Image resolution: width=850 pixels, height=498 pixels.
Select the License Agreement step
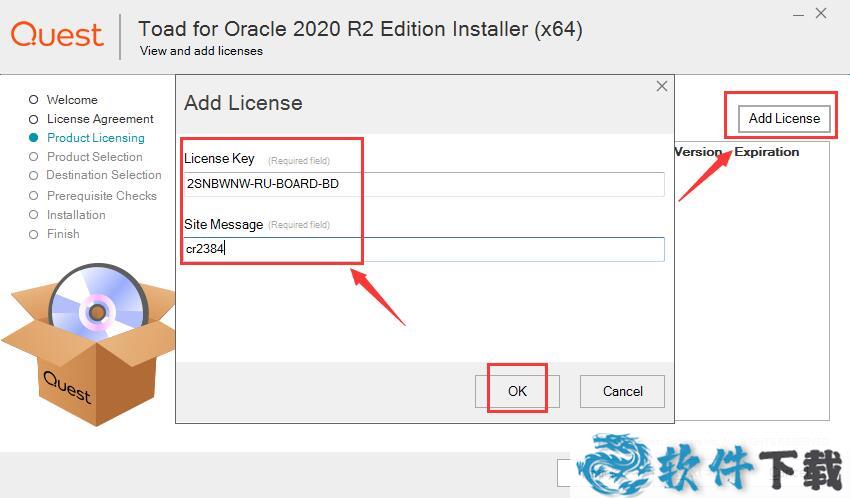point(100,119)
